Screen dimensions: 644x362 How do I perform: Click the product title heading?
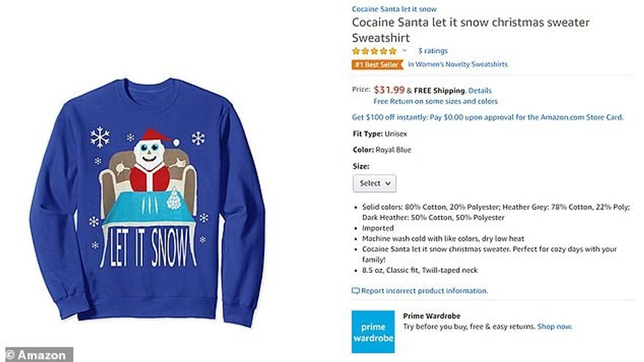470,30
